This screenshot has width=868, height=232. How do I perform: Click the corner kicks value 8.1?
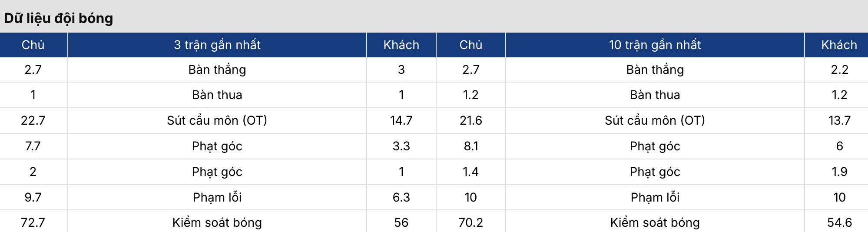(470, 146)
